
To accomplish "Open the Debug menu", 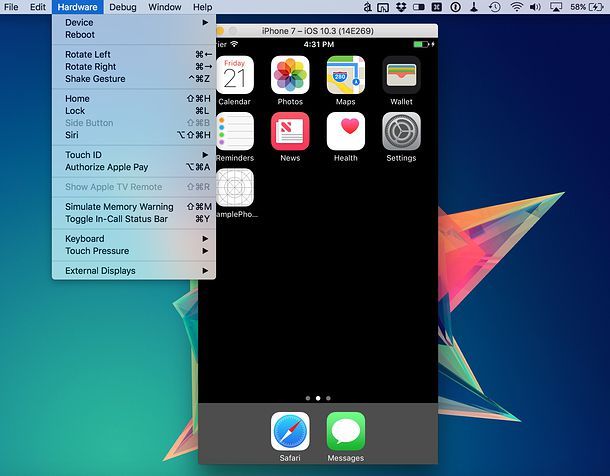I will point(123,7).
